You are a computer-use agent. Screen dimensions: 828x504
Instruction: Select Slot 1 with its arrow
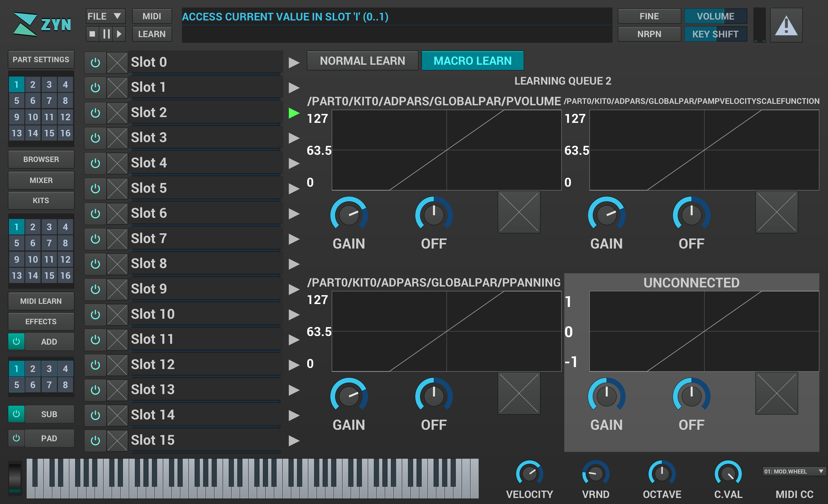pyautogui.click(x=294, y=88)
